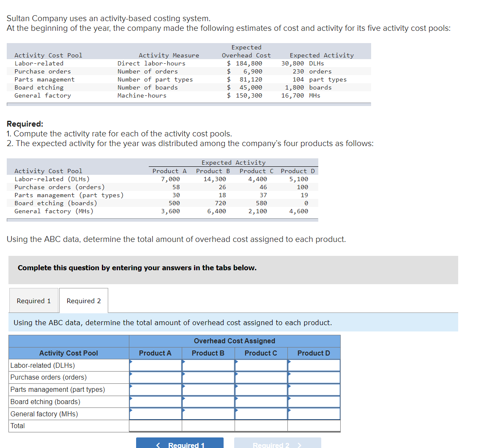
Task: Click Product D input for Board etching row
Action: point(314,402)
